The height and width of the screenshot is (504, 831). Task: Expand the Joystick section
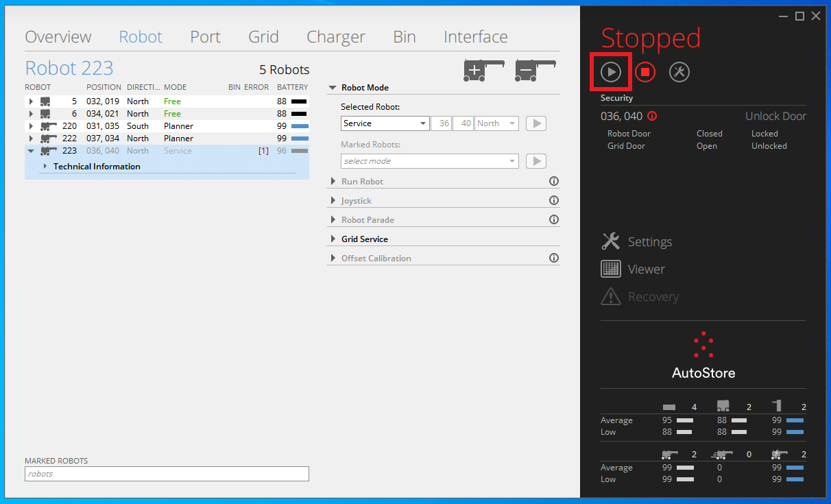point(356,201)
